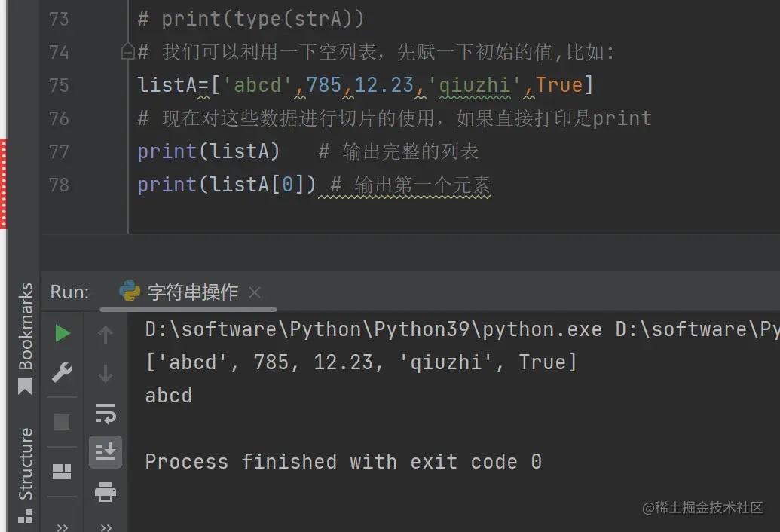This screenshot has height=532, width=780.
Task: Collapse the comment fold marker on line 74
Action: pos(127,52)
